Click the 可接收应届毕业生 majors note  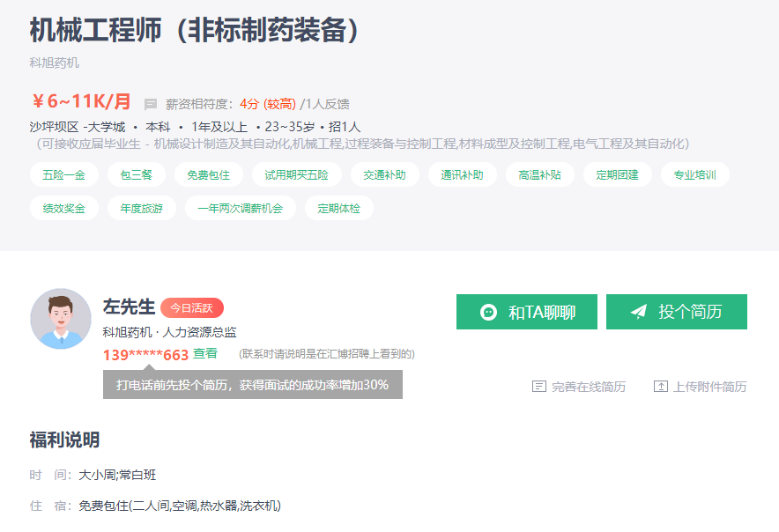363,144
